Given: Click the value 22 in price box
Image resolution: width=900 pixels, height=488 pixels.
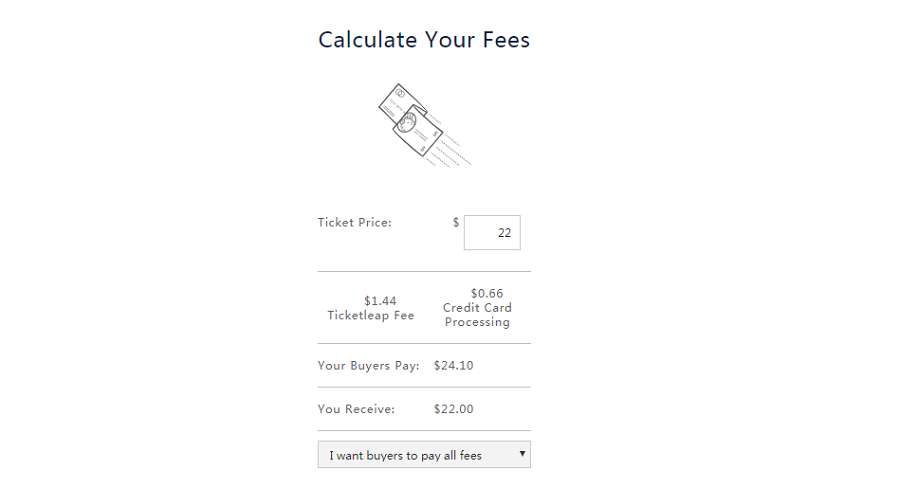Looking at the screenshot, I should [505, 233].
